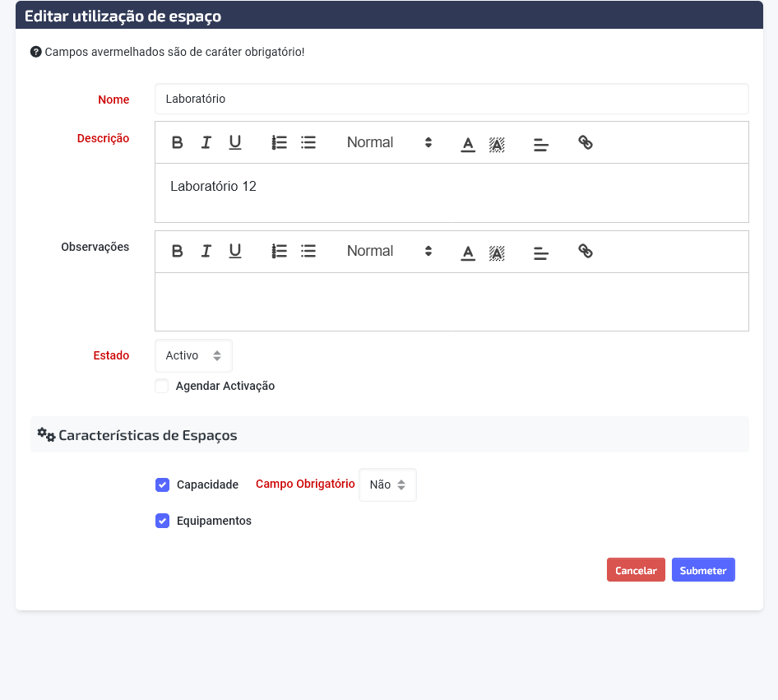Click the Características de Espaços heading
Screen dimensions: 778x700
[x=148, y=435]
